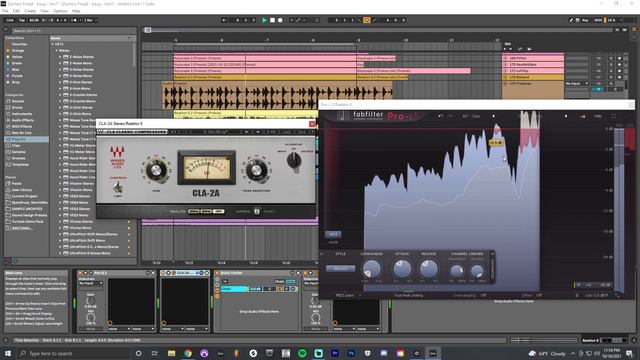Expand the UltraPitch Shift Mono plugin entry
Viewport: 640px width, 360px height.
pos(60,240)
